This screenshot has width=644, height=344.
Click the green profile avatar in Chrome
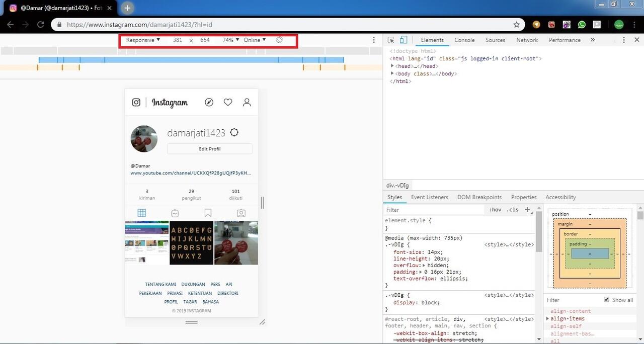619,24
